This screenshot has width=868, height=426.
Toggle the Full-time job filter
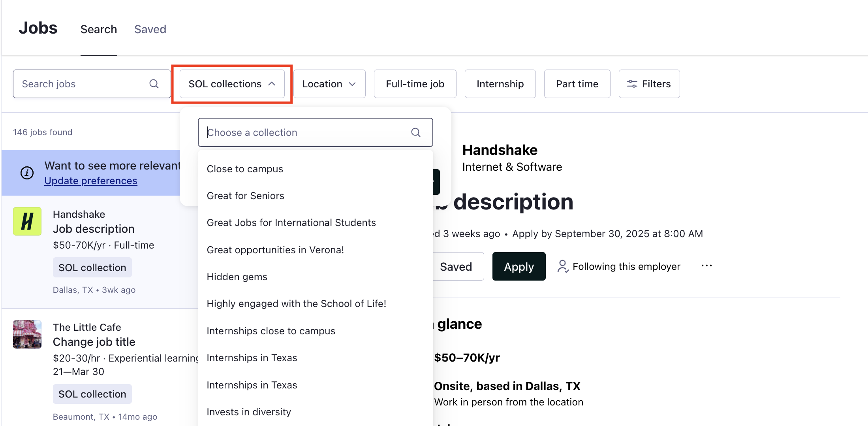pos(415,84)
